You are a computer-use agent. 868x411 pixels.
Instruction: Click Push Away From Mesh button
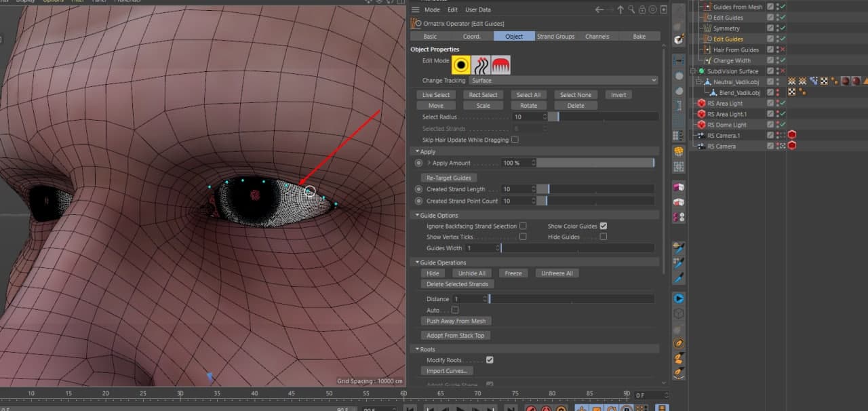[x=456, y=321]
